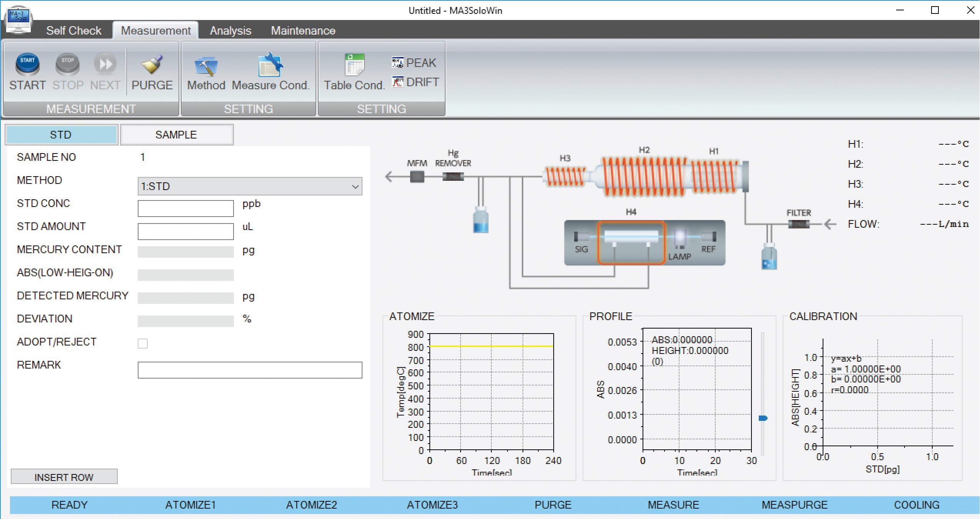The width and height of the screenshot is (980, 519).
Task: Click the NEXT fast-forward icon
Action: pos(105,64)
